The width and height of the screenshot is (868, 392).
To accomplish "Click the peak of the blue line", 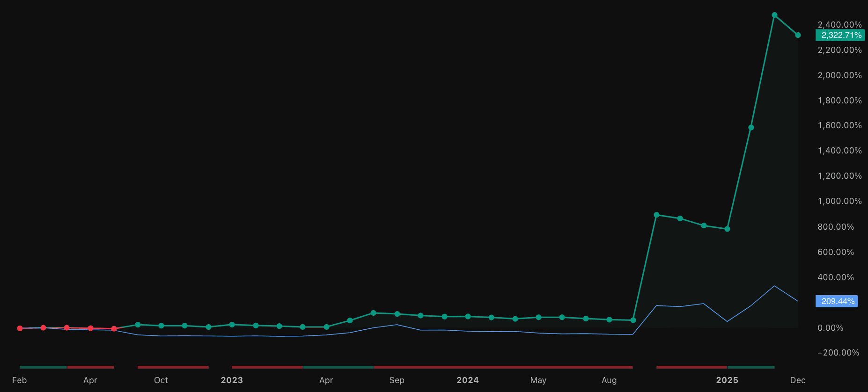I will click(x=774, y=286).
